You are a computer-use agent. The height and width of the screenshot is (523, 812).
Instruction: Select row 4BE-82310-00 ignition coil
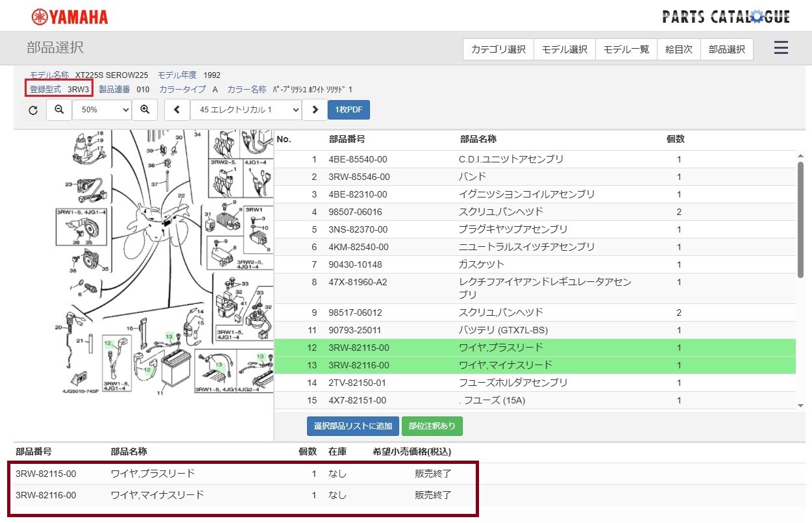[535, 194]
